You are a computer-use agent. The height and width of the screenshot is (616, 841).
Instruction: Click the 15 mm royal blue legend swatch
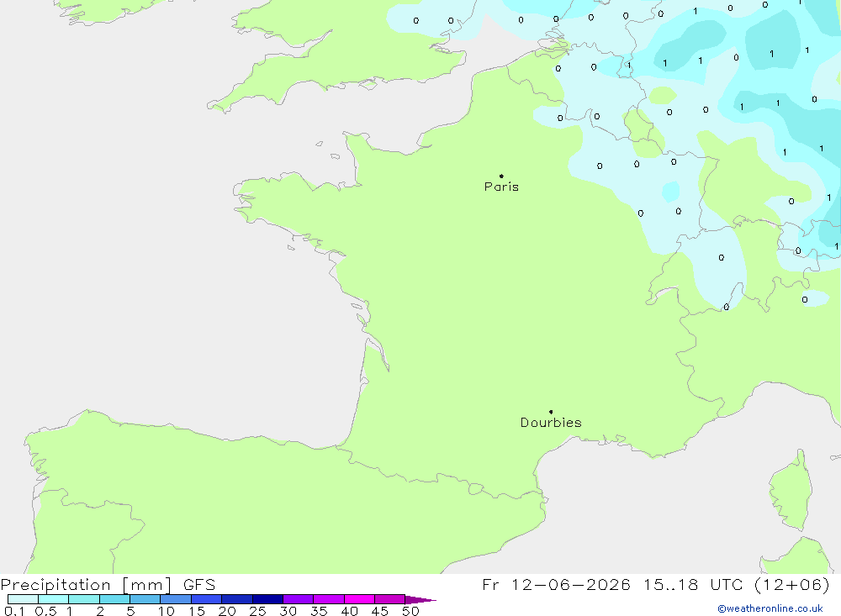(x=207, y=599)
